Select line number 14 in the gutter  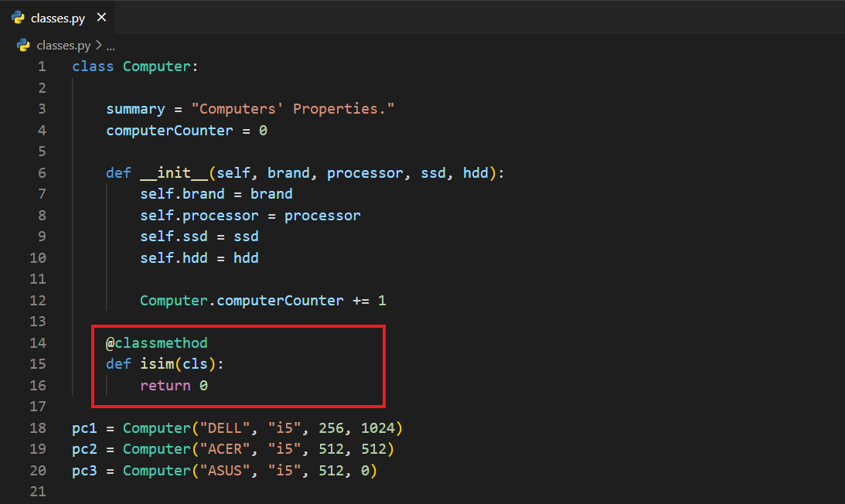[x=38, y=342]
